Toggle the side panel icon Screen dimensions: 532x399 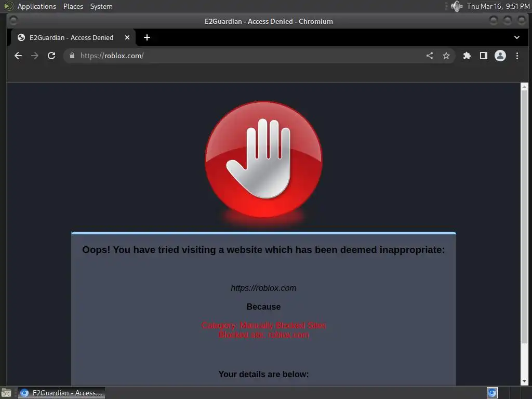pos(484,56)
